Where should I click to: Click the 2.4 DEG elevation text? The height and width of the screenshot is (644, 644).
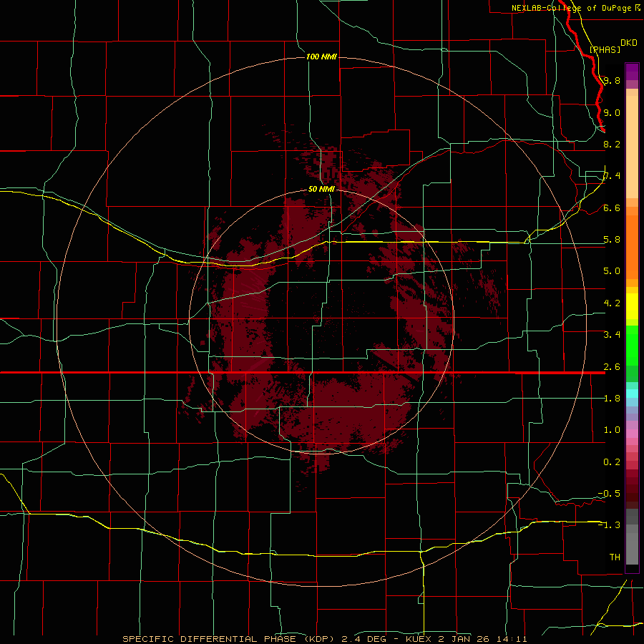(364, 639)
